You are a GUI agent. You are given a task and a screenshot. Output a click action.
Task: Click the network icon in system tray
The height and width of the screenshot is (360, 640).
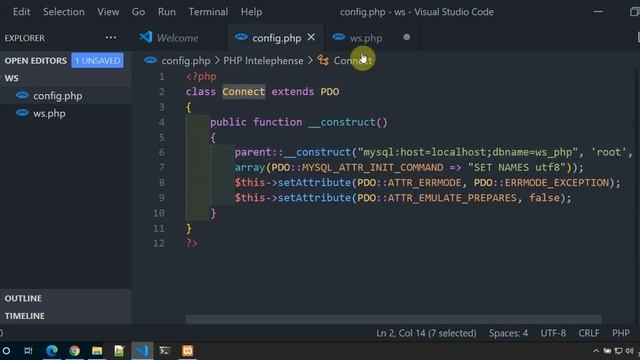coord(618,351)
